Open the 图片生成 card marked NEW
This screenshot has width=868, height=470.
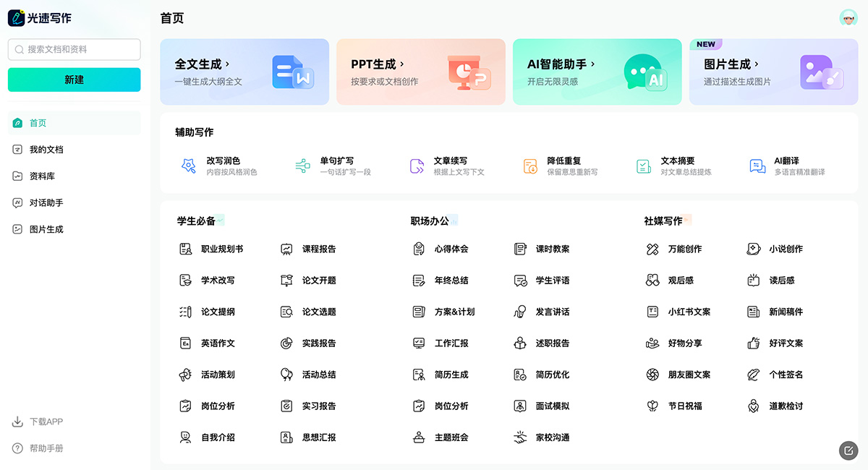(773, 72)
